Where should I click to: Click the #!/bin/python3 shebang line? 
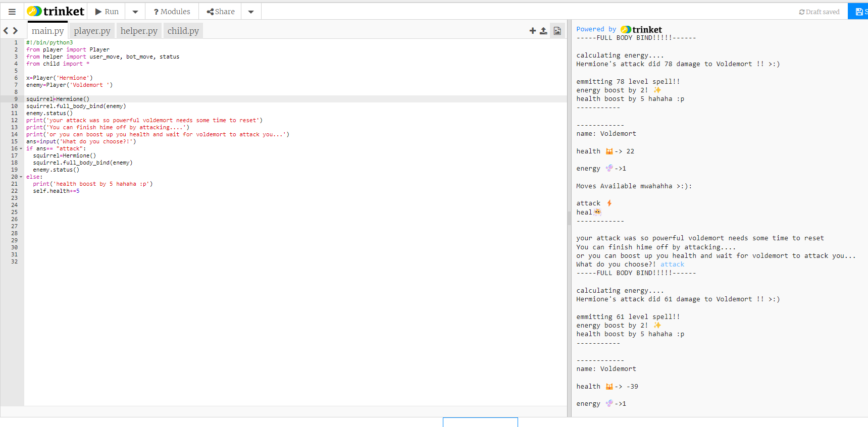click(x=49, y=42)
